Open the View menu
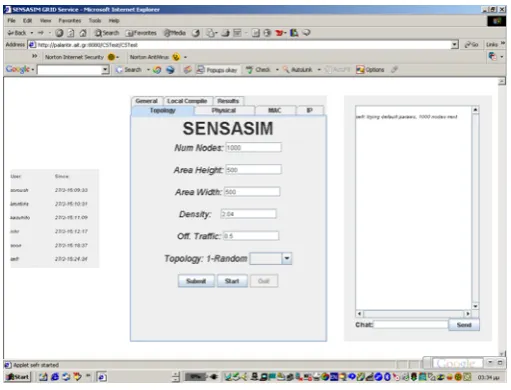Screen dimensions: 511x390 [46, 21]
